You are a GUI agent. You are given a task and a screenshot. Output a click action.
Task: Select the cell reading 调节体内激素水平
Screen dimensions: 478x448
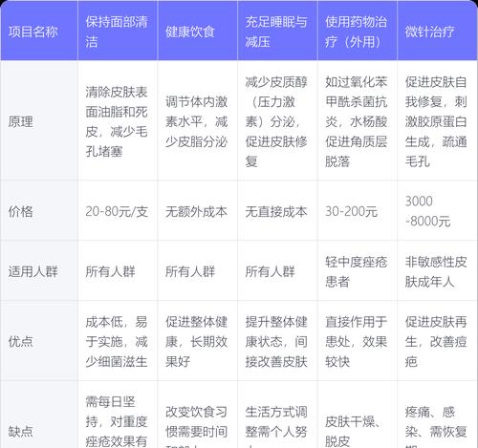(x=197, y=121)
